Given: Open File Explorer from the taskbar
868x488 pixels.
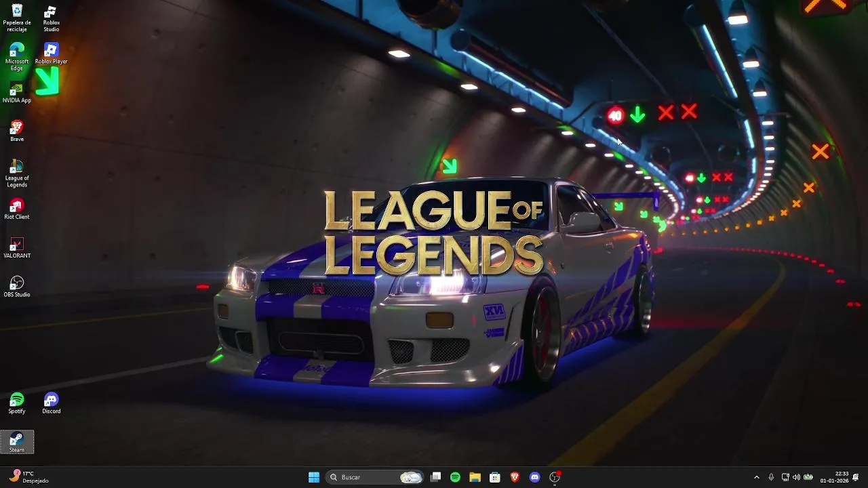Looking at the screenshot, I should point(475,477).
